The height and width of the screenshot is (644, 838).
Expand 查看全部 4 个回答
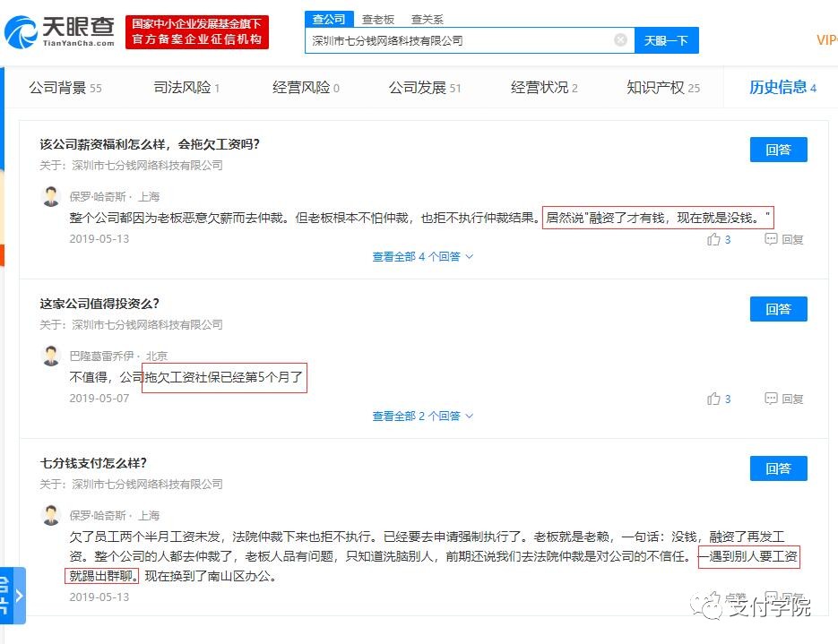coord(422,257)
